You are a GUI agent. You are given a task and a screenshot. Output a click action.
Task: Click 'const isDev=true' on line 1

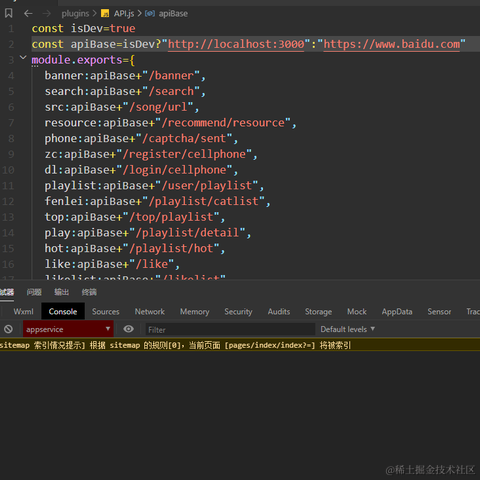[83, 29]
